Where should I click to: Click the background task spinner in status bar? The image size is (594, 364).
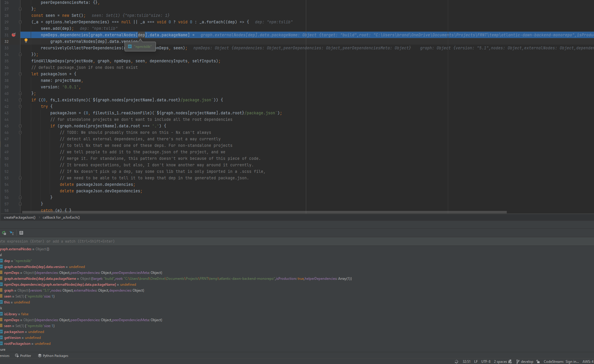456,361
